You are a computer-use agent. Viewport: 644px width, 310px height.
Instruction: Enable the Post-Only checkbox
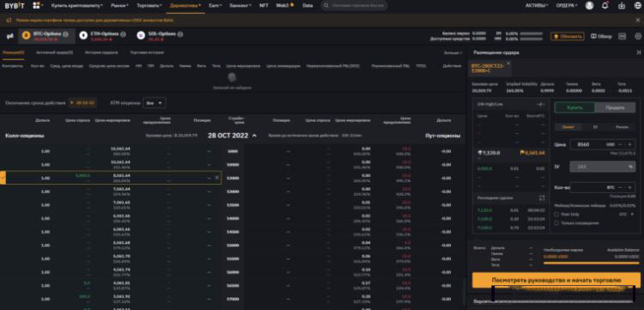pos(556,215)
